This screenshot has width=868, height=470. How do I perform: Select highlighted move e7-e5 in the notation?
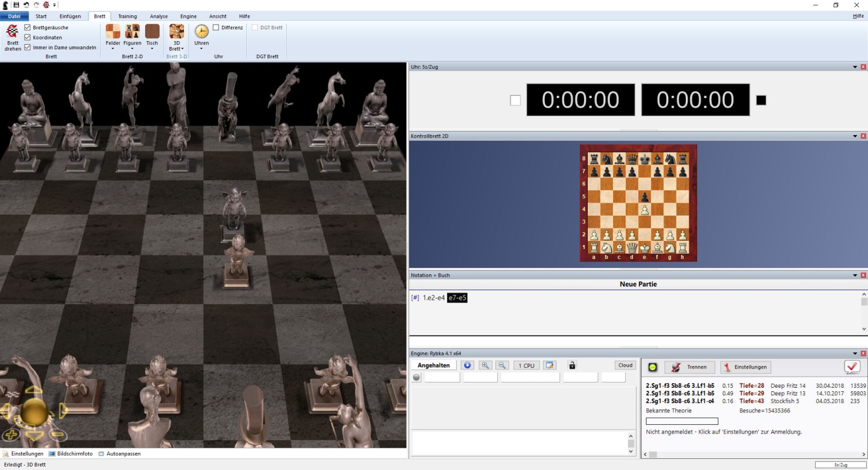tap(457, 298)
